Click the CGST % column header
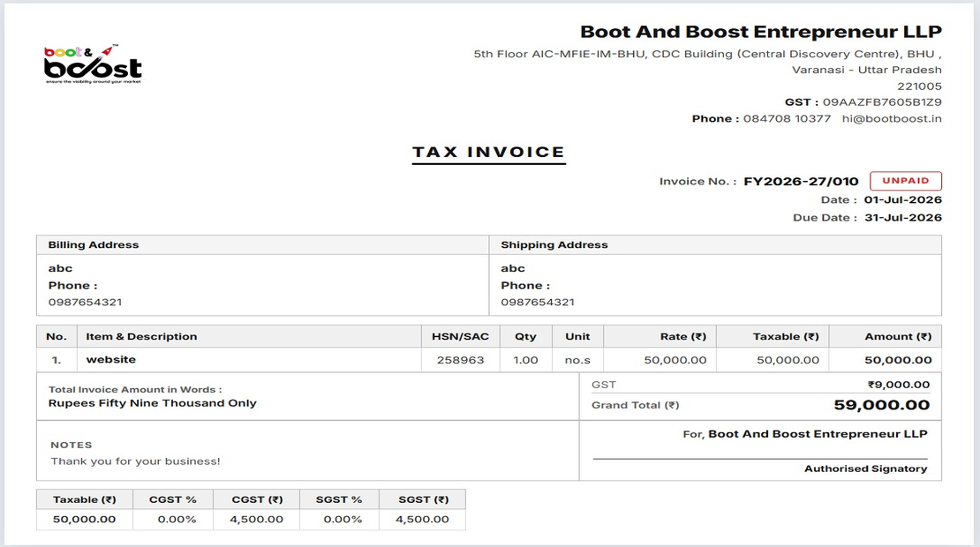The width and height of the screenshot is (980, 547). pyautogui.click(x=172, y=500)
